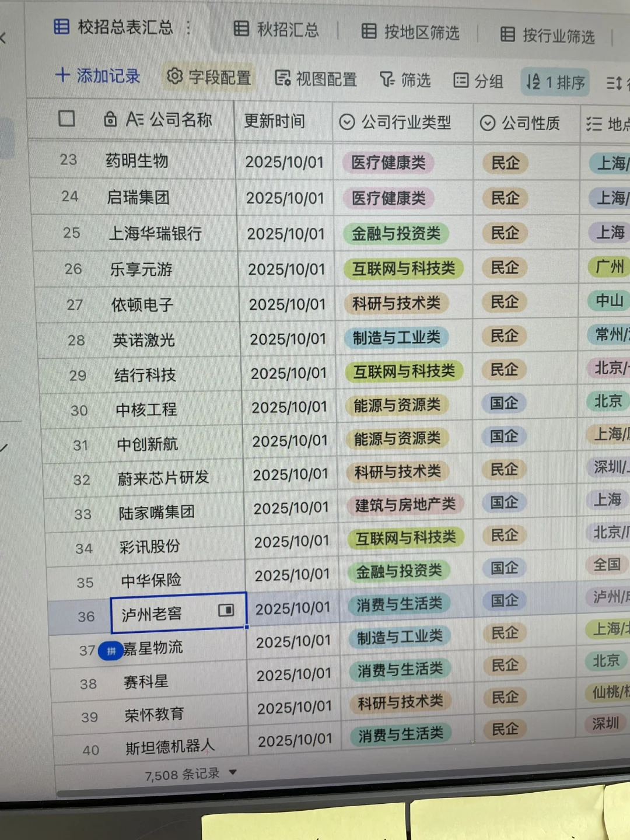
Task: Select the 斯坦德机器人 company cell
Action: [170, 747]
